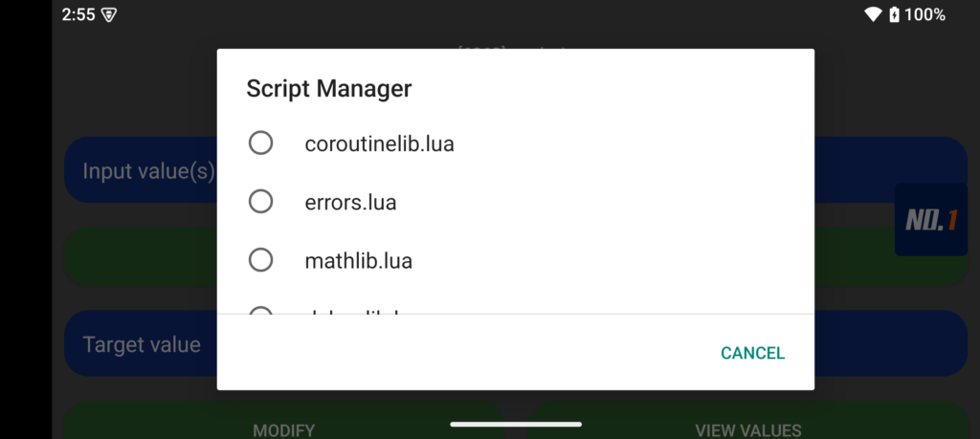Focus the Target value field
Viewport: 980px width, 439px height.
(140, 344)
